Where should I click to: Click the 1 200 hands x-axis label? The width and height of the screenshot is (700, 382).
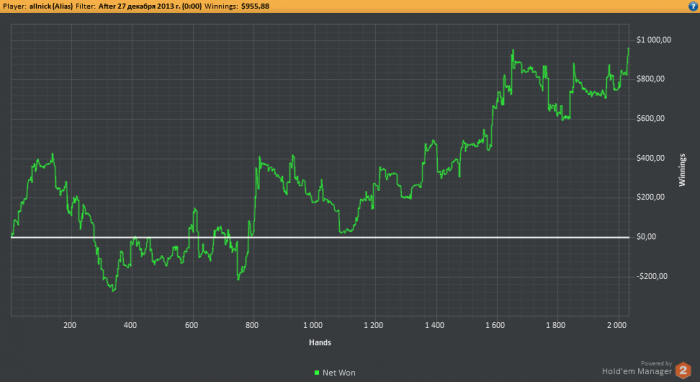coord(373,325)
